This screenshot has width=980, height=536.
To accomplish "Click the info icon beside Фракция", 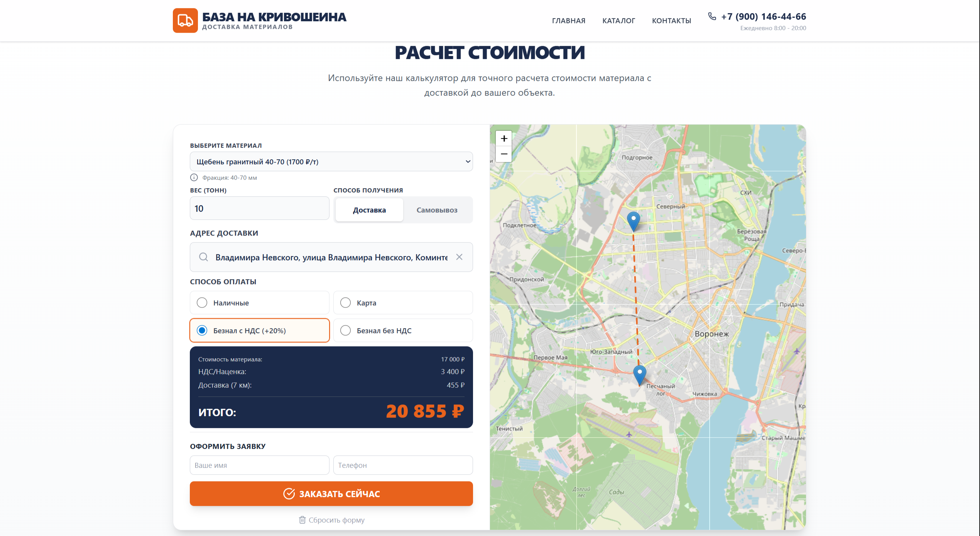I will [x=194, y=177].
